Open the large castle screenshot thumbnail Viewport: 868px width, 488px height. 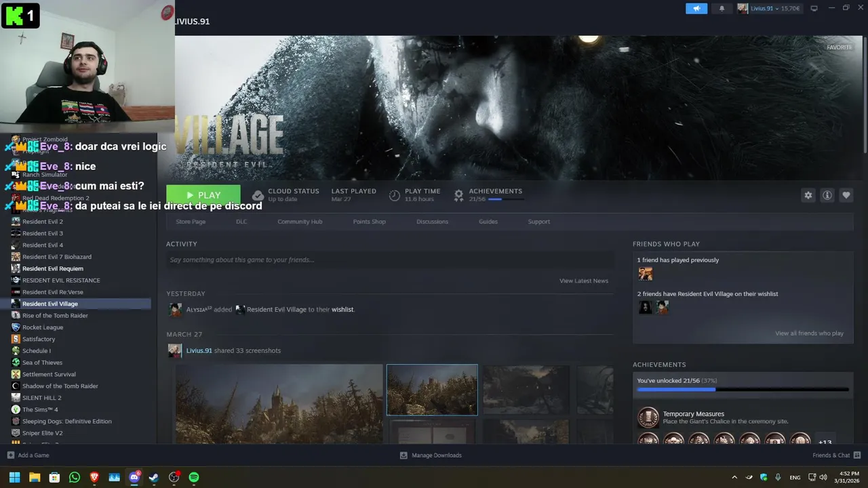click(279, 404)
